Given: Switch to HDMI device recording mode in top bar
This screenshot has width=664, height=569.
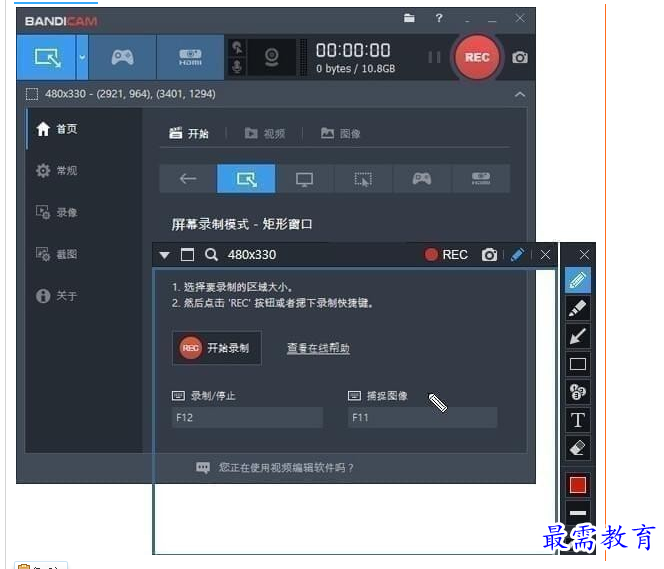Looking at the screenshot, I should coord(190,57).
